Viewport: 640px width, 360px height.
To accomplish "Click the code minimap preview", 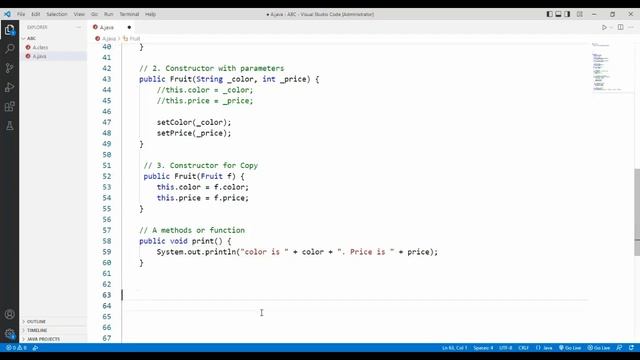I will click(607, 67).
